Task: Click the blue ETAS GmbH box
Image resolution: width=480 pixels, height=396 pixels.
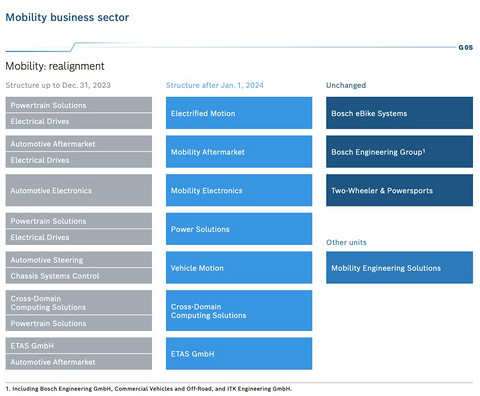Action: (x=239, y=354)
